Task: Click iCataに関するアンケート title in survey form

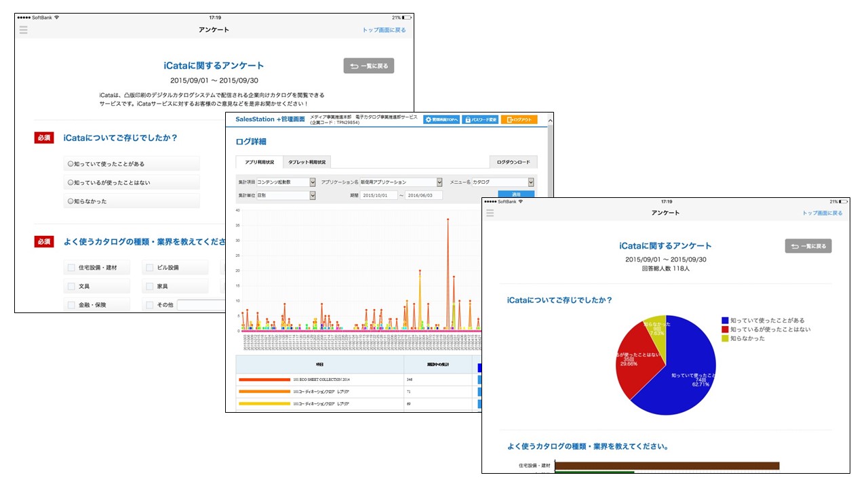Action: [x=214, y=66]
